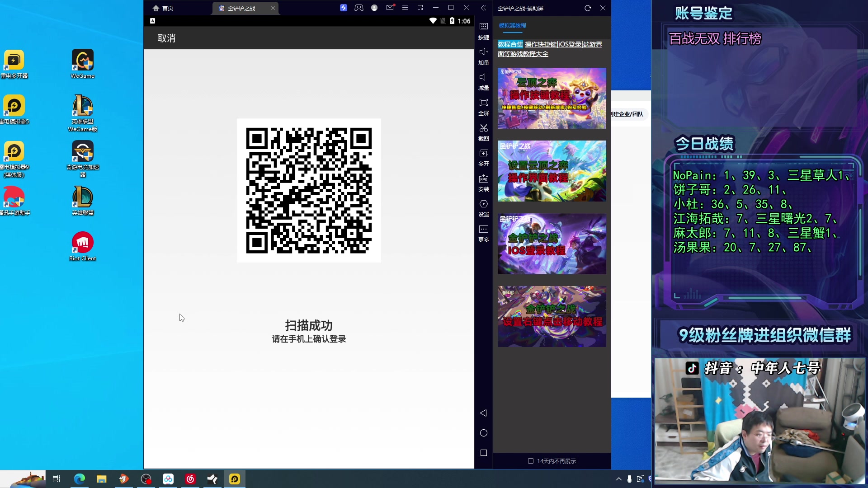Decrease volume with 减量 icon

click(484, 82)
